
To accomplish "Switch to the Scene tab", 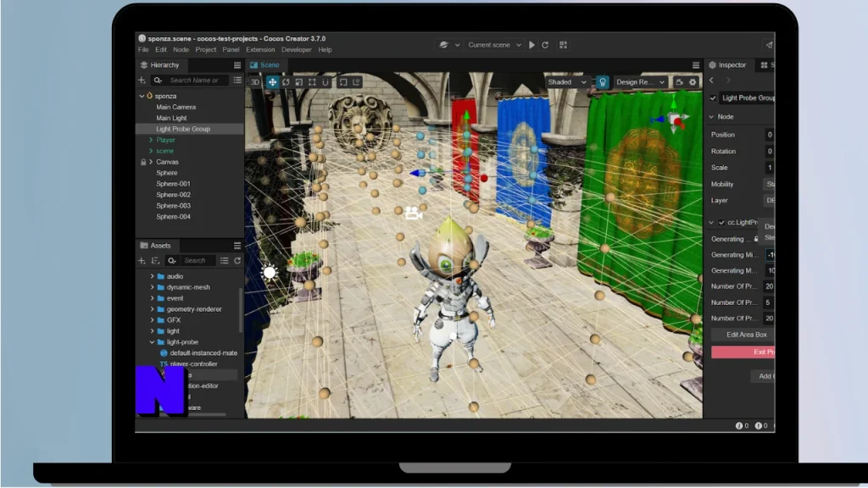I will click(264, 65).
